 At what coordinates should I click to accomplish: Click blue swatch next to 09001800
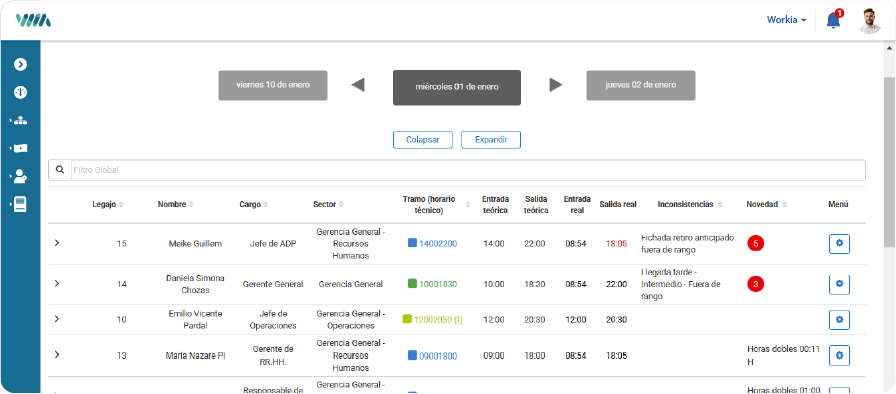(x=412, y=355)
